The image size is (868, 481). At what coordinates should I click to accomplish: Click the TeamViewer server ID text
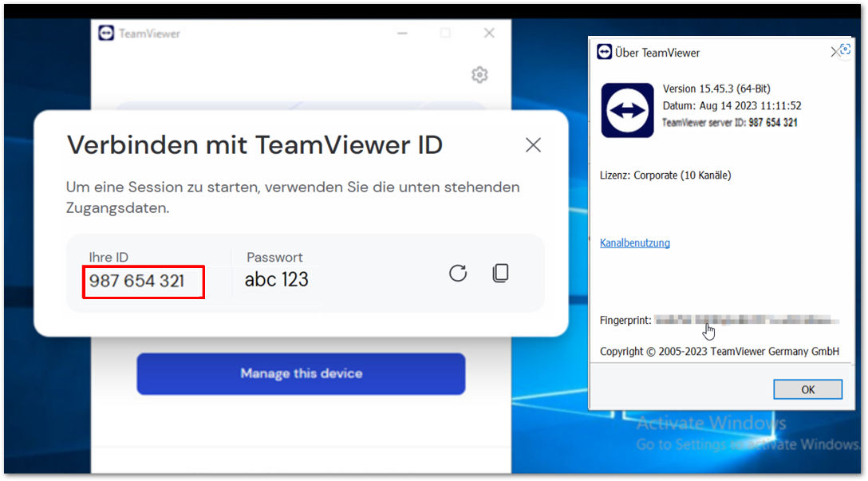point(730,122)
